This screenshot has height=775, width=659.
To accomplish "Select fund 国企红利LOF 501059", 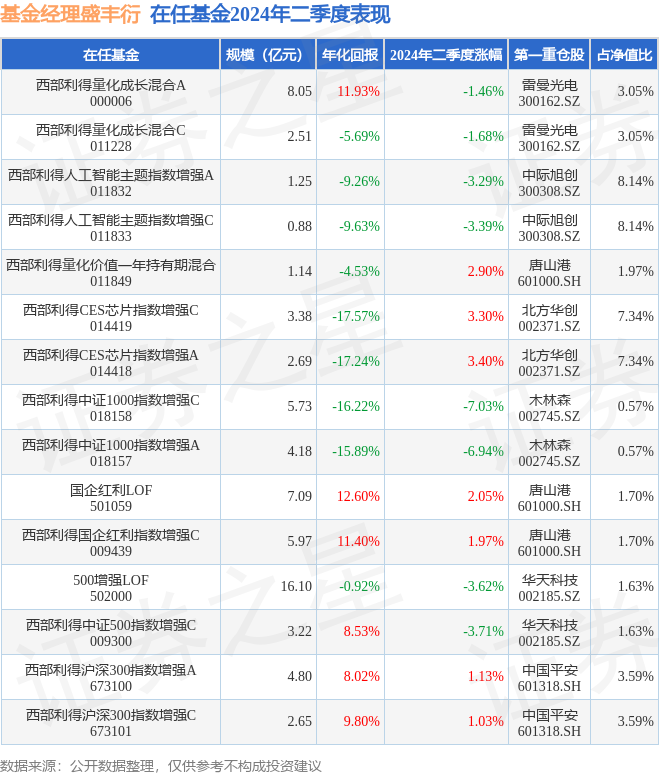I will [111, 498].
